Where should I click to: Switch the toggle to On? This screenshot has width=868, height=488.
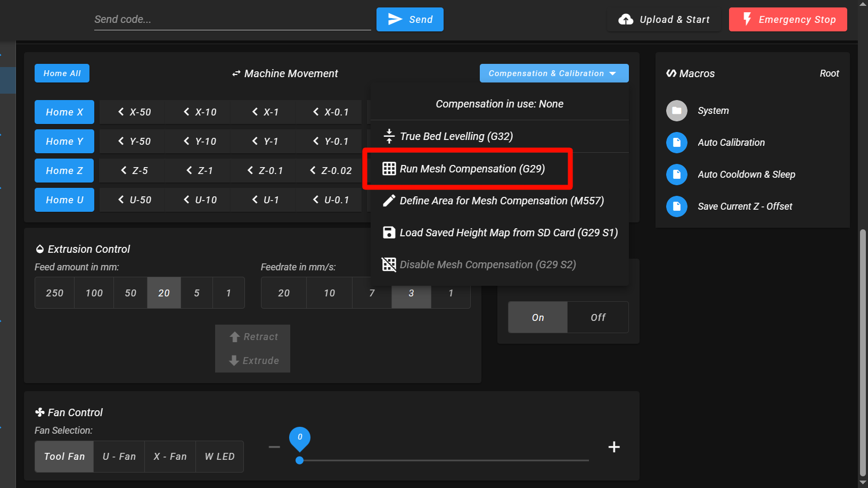(x=538, y=317)
